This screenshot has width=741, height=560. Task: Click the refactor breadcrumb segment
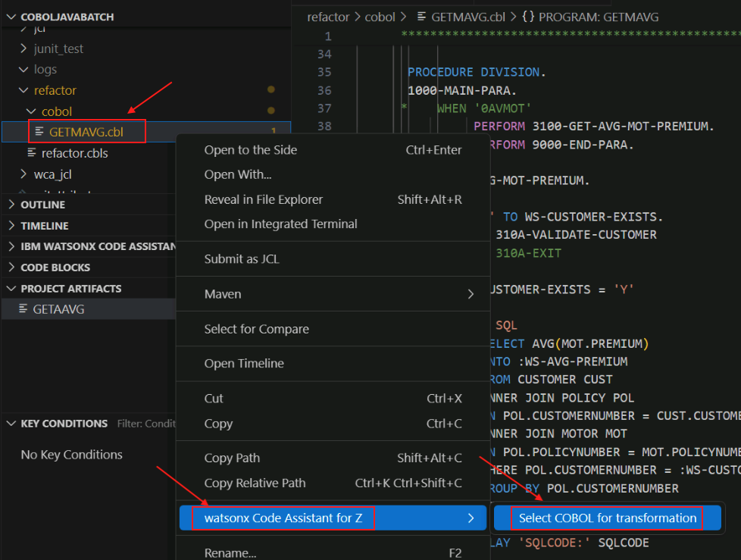[328, 17]
